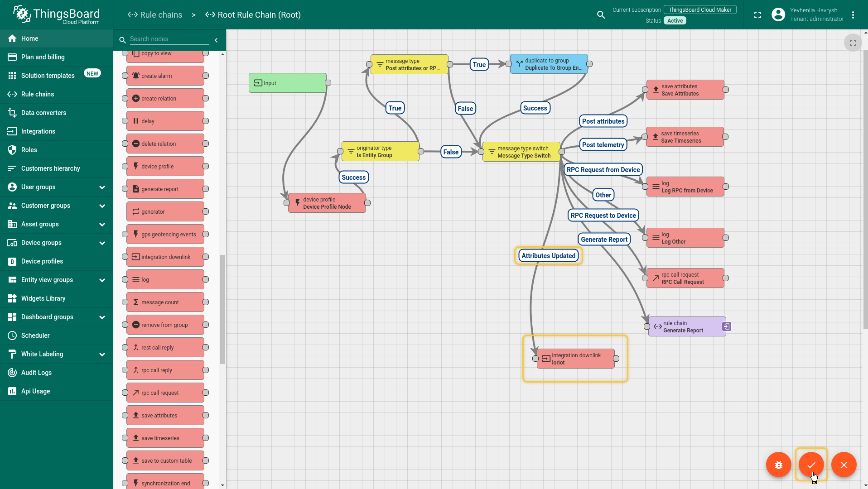Expand the White Labeling submenu
868x489 pixels.
tap(102, 354)
